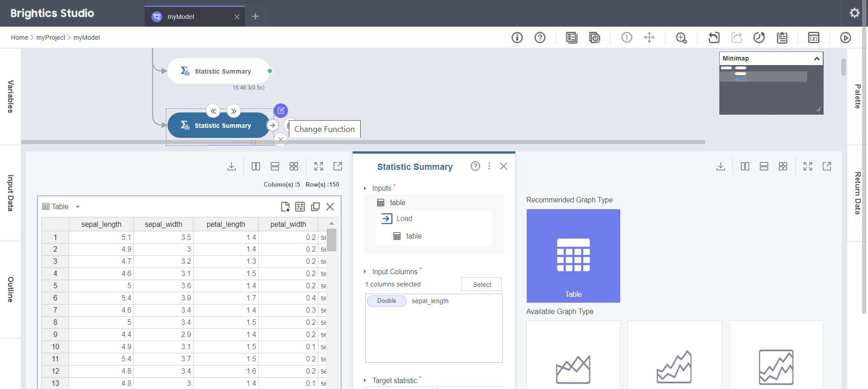Run the model with play button

coord(845,37)
